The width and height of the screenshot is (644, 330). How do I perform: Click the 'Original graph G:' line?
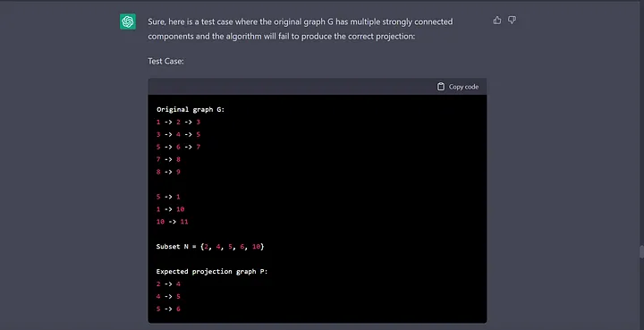[x=191, y=110]
